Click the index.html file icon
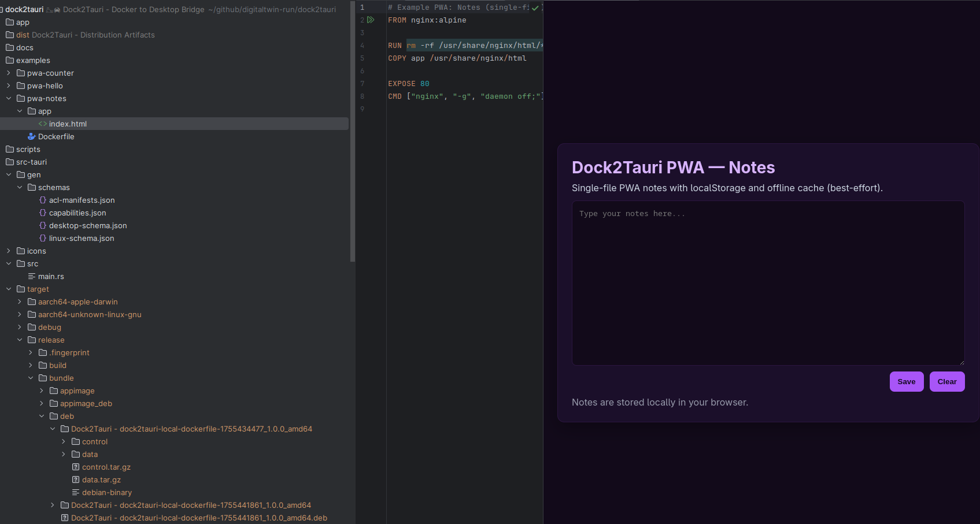Image resolution: width=980 pixels, height=524 pixels. pyautogui.click(x=43, y=124)
